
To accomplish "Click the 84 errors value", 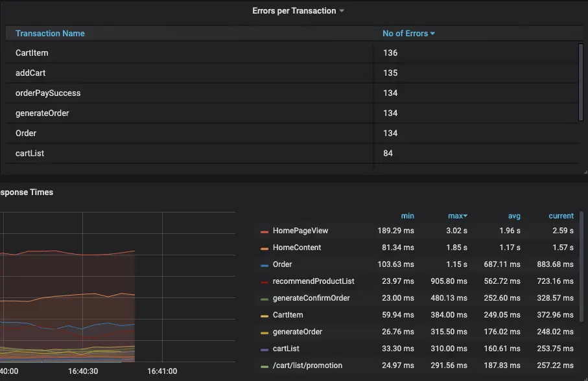I will click(x=388, y=153).
